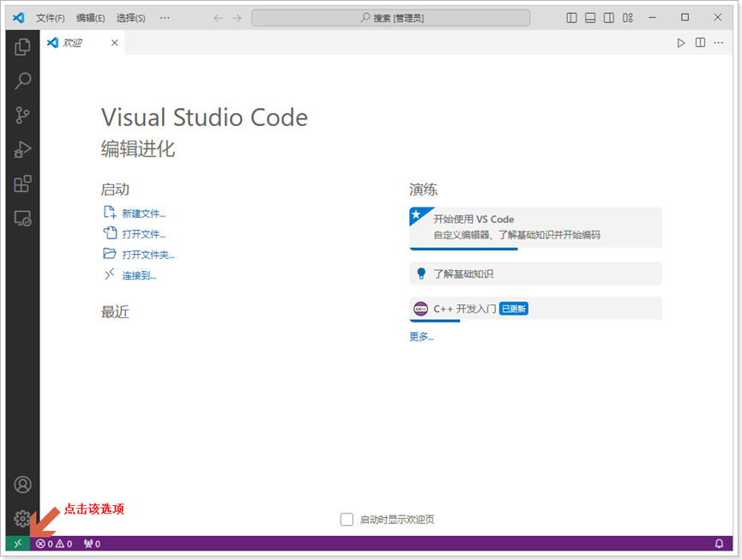Open the 编辑(E) menu

(x=90, y=18)
